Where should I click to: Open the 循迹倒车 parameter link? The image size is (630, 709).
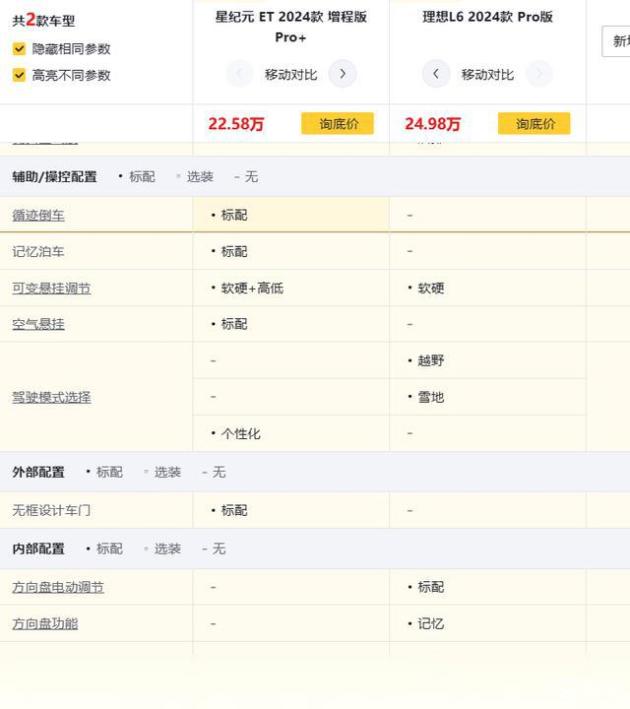pos(38,215)
